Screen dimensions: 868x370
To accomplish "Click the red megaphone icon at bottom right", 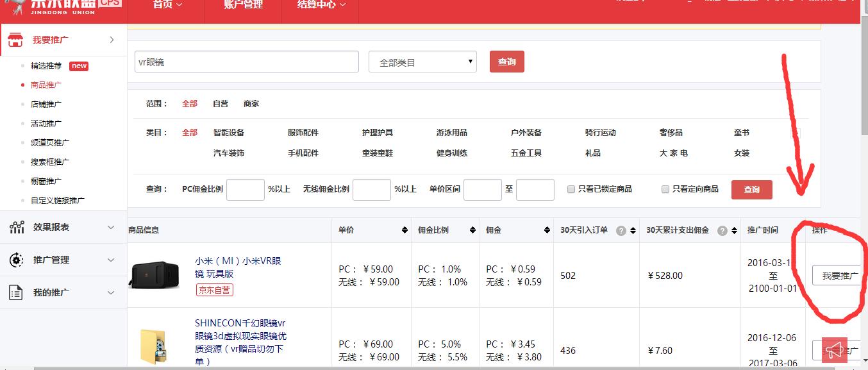I will pyautogui.click(x=835, y=349).
